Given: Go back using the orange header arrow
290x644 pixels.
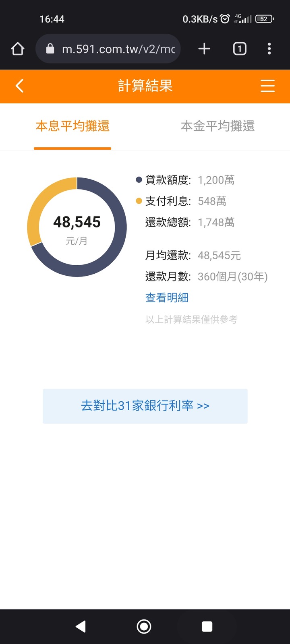Looking at the screenshot, I should point(19,86).
